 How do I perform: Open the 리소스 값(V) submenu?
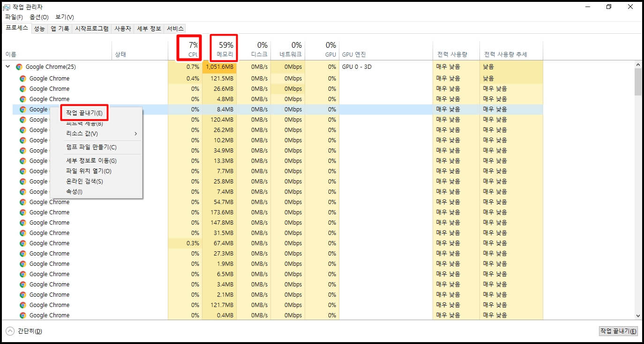(96, 134)
